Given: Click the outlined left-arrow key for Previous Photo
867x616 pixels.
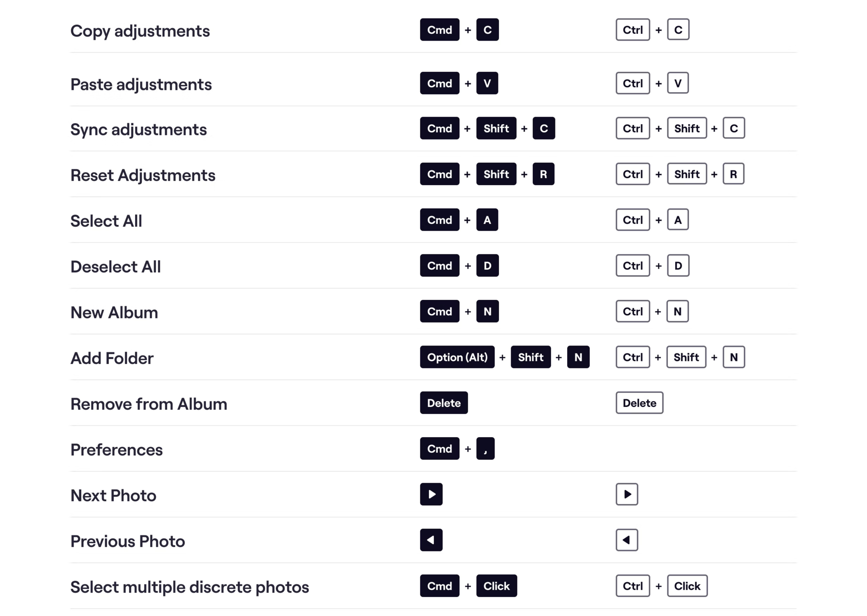Looking at the screenshot, I should click(627, 540).
